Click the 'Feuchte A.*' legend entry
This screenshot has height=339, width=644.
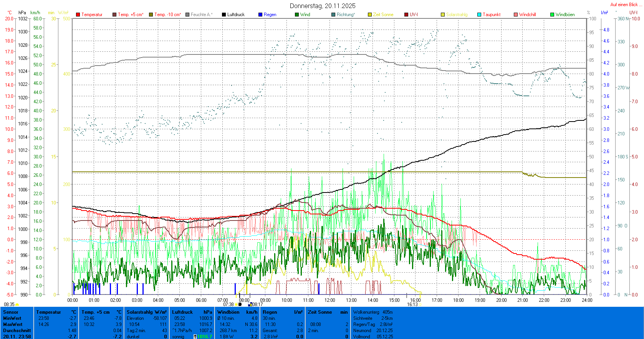click(x=201, y=15)
